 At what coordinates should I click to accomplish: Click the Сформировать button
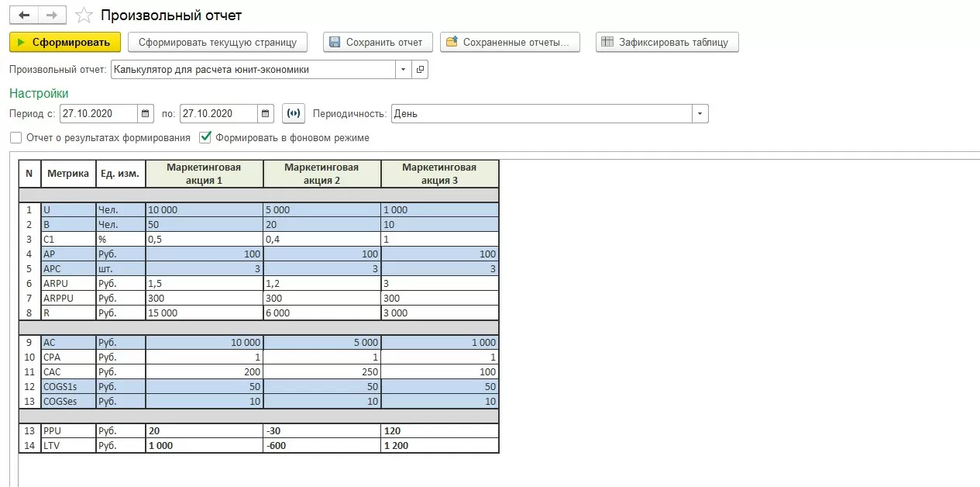tap(65, 42)
